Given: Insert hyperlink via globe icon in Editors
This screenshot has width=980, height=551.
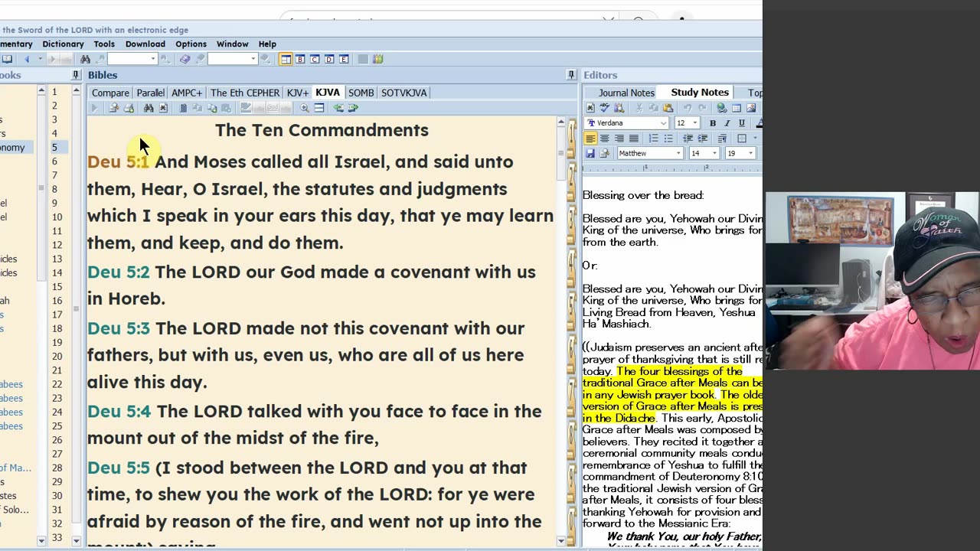Looking at the screenshot, I should coord(722,108).
